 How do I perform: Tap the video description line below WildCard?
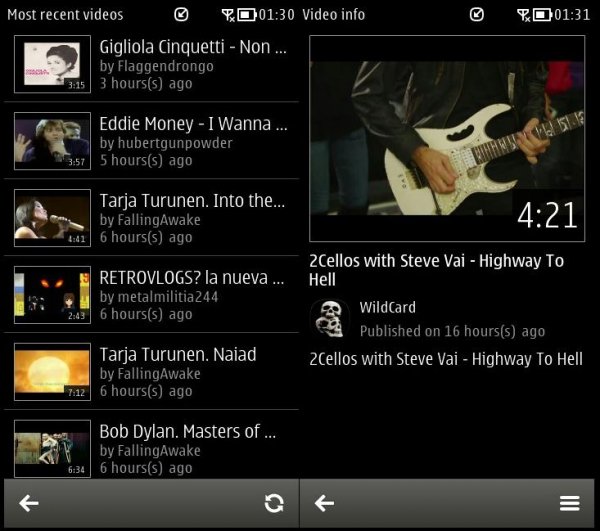[x=446, y=359]
